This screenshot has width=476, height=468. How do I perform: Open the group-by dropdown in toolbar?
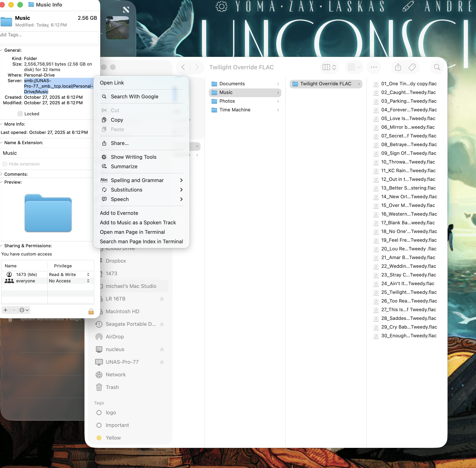[x=354, y=67]
